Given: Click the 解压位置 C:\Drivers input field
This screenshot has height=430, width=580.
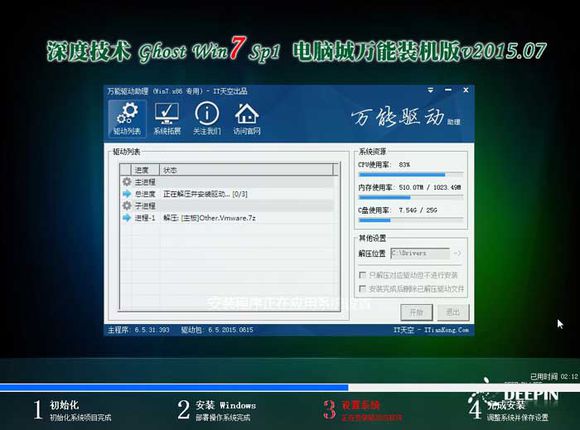Looking at the screenshot, I should 420,253.
